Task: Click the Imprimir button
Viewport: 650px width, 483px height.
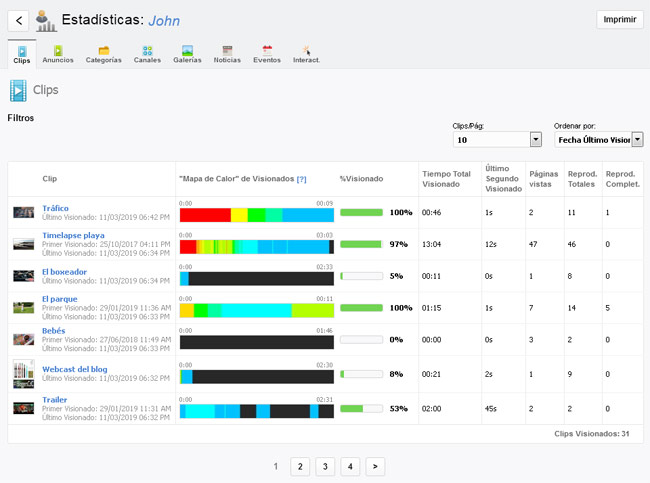Action: pyautogui.click(x=619, y=19)
